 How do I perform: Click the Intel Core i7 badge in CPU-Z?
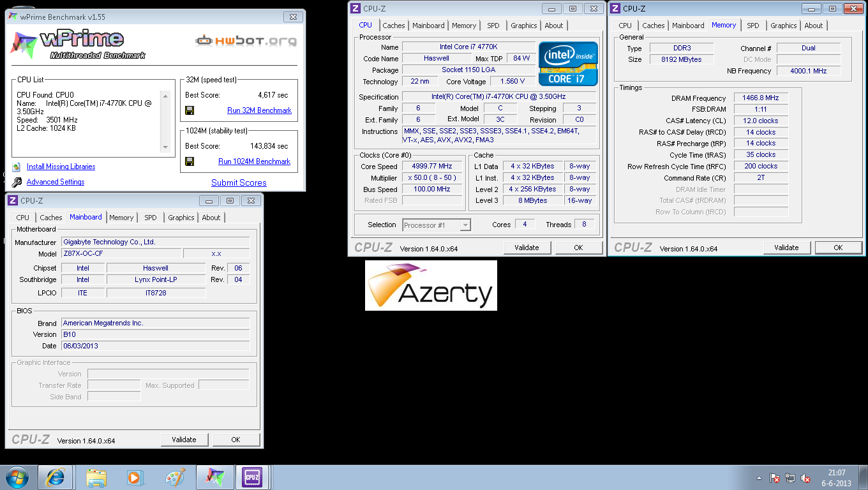tap(568, 64)
